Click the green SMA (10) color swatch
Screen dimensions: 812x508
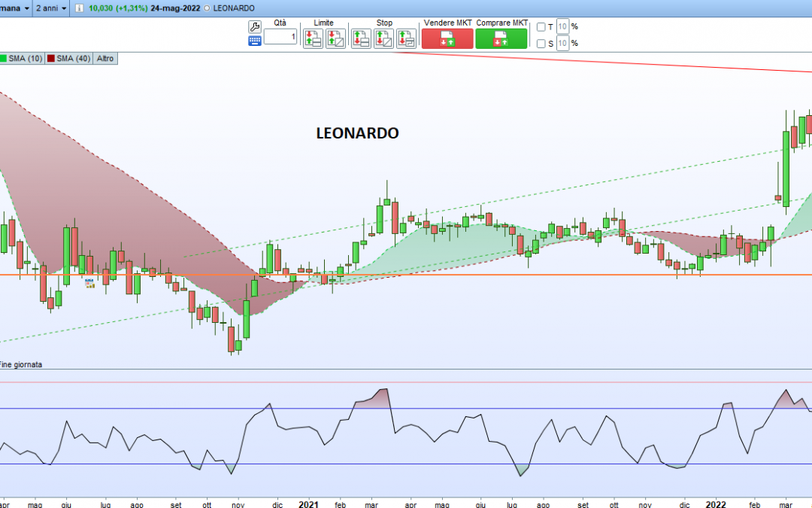3,59
